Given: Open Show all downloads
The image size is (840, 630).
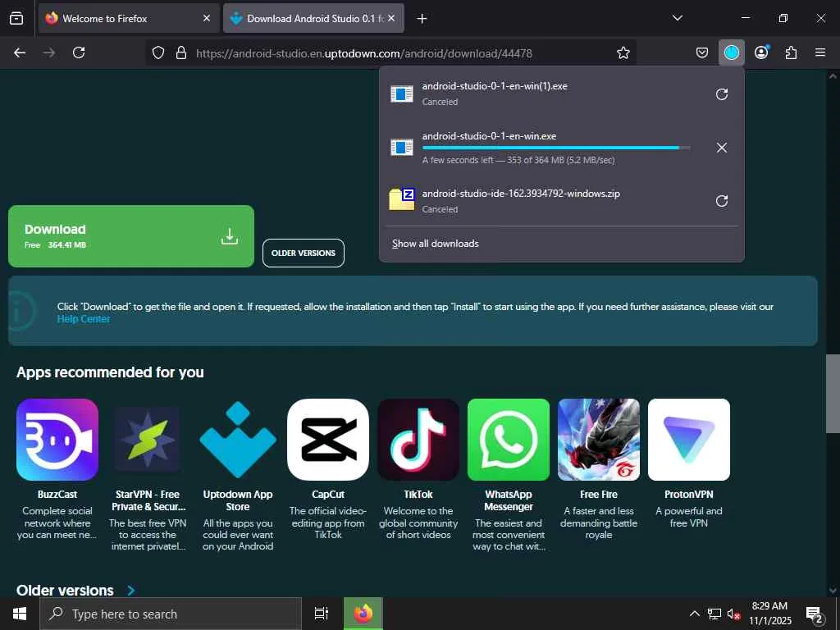Looking at the screenshot, I should [435, 244].
